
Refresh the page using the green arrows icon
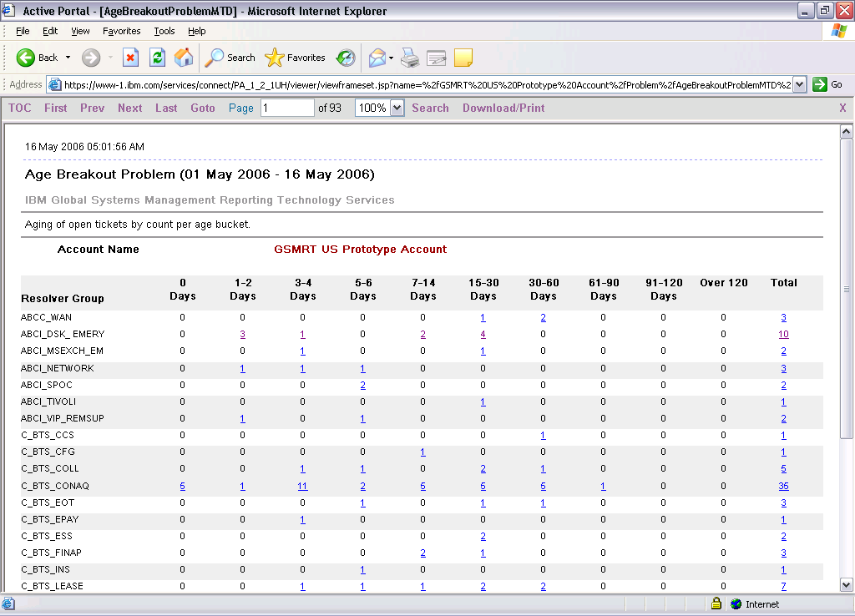(x=158, y=58)
